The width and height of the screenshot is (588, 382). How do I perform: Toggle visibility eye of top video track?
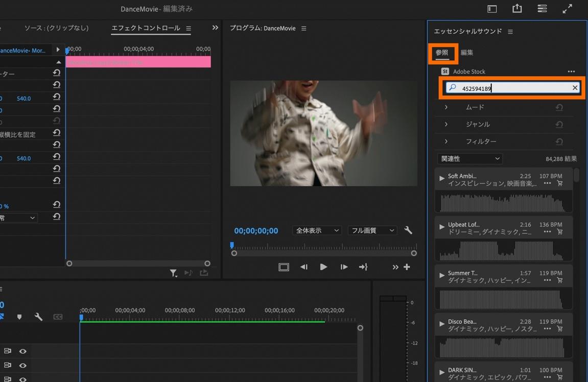pyautogui.click(x=23, y=351)
